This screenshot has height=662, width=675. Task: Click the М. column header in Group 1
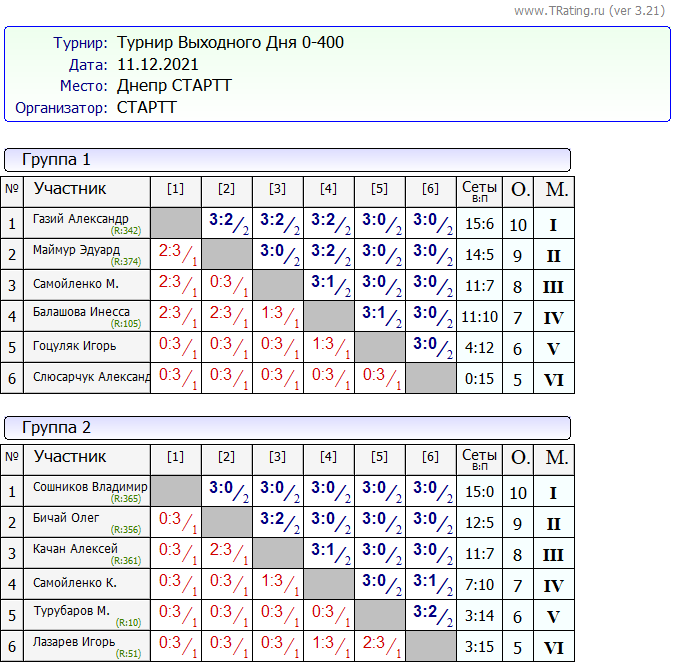click(554, 189)
